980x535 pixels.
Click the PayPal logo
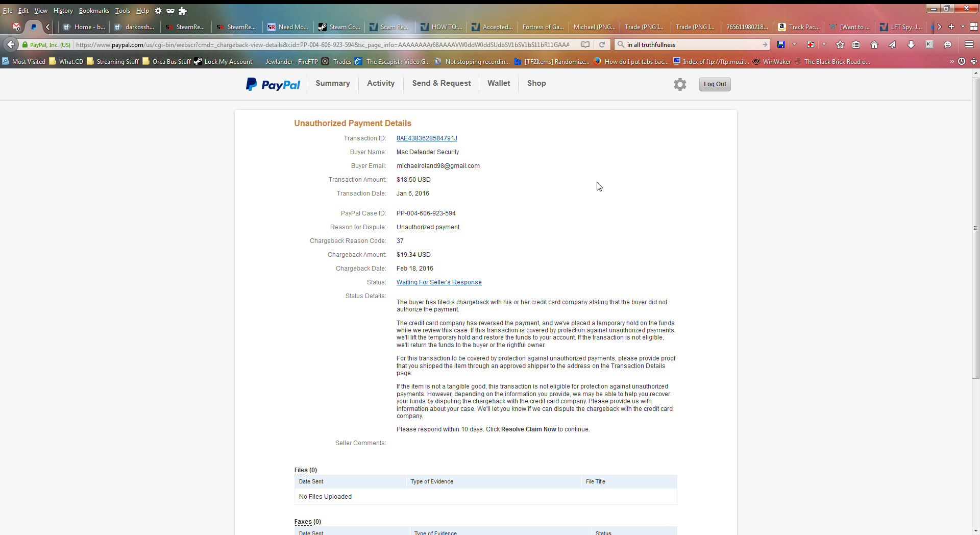tap(273, 84)
